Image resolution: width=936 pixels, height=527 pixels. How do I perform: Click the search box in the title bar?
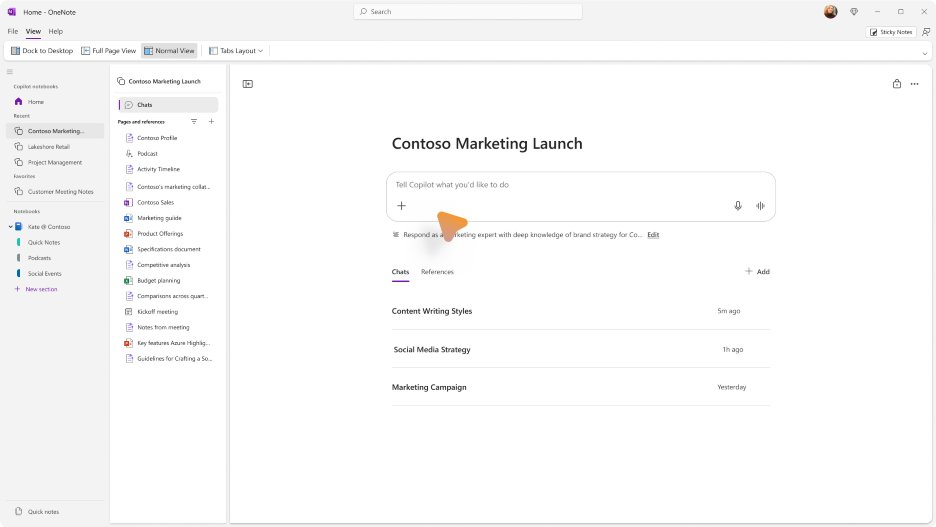[x=468, y=11]
